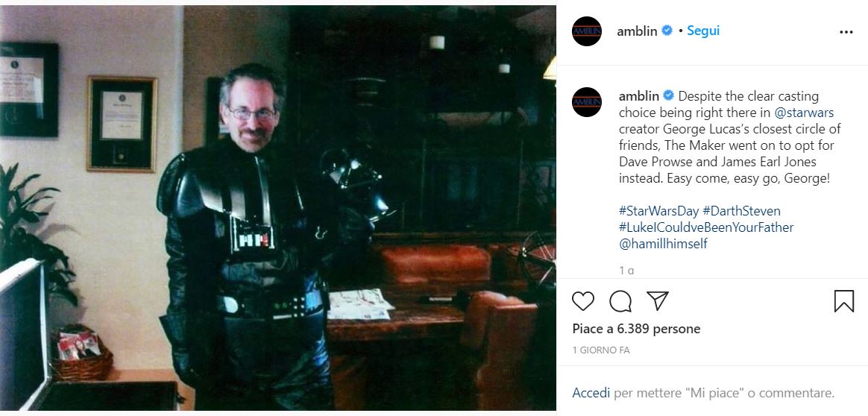Open the amblin username in the header
Viewport: 868px width, 416px height.
click(637, 31)
